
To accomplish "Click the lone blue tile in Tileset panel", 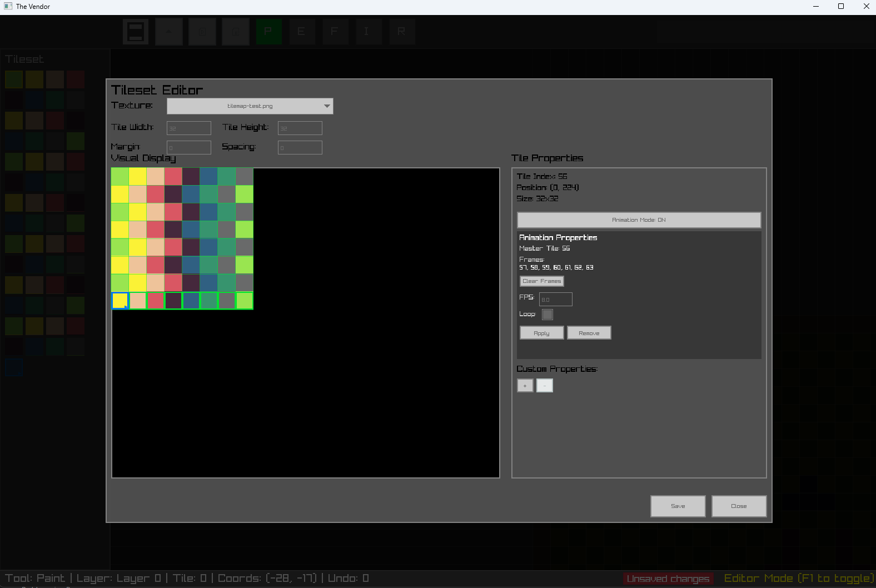I will click(x=14, y=367).
